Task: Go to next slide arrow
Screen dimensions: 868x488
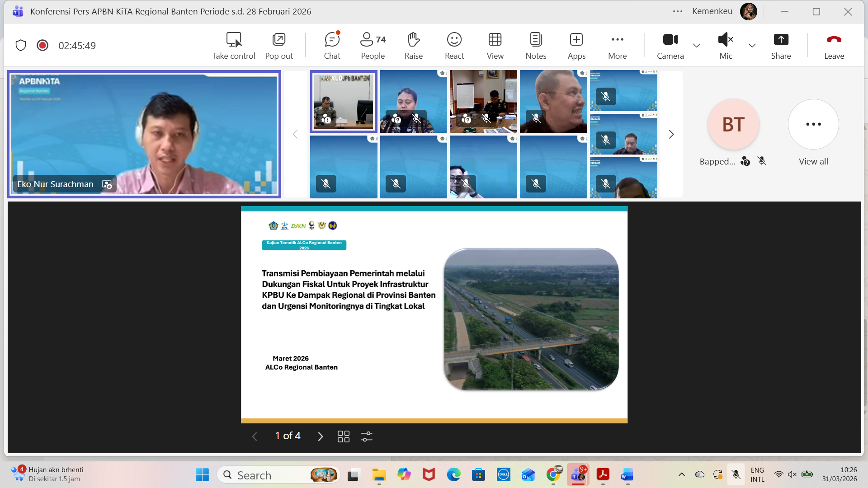Action: (321, 436)
